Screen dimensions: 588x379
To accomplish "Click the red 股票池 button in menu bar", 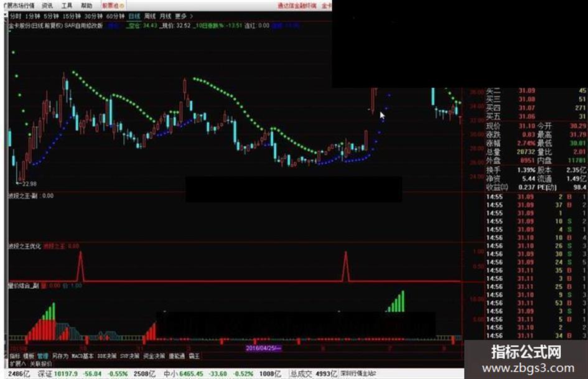I will coord(113,6).
